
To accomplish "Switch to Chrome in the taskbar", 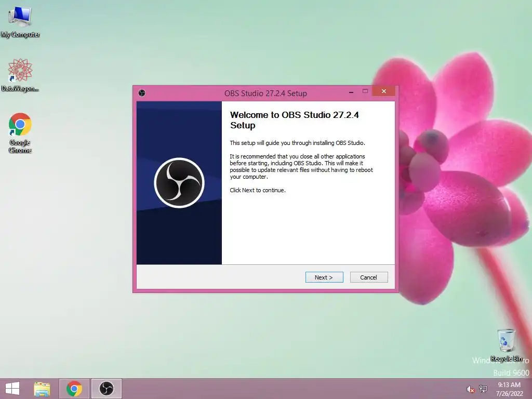I will click(x=74, y=389).
